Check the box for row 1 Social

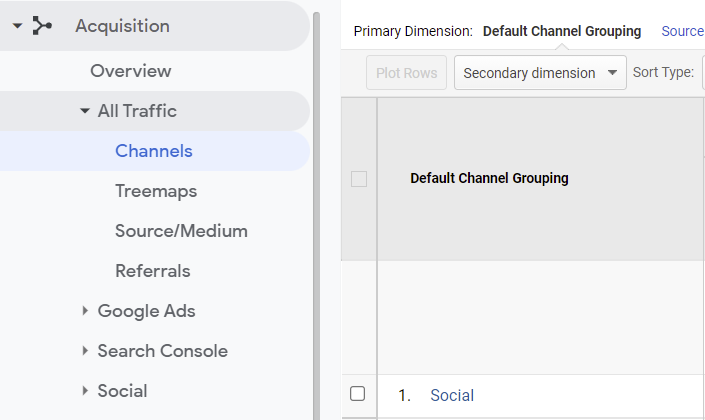point(358,394)
